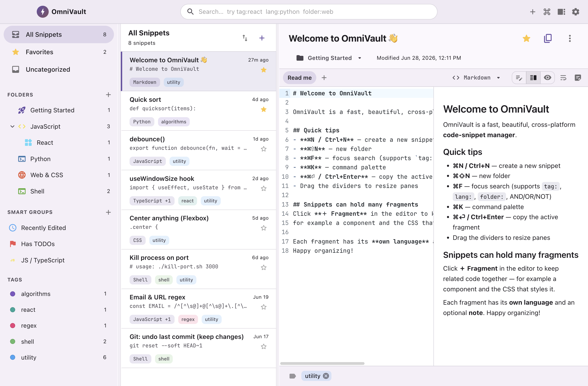This screenshot has width=588, height=386.
Task: Add a new folder with Folders plus
Action: tap(108, 95)
